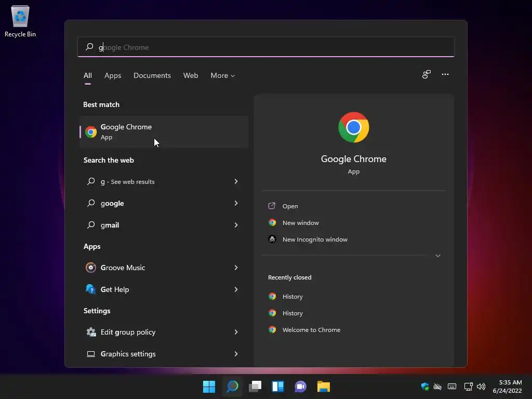Switch to the Apps filter tab
The image size is (532, 399).
(113, 75)
